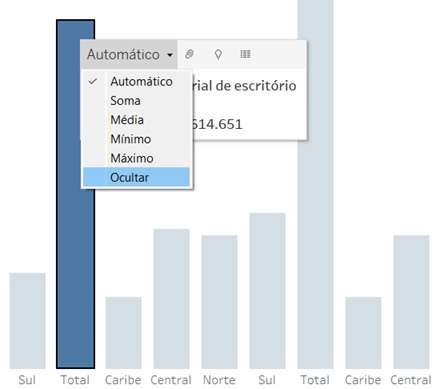Click the Norte bar in the chart

coord(219,302)
